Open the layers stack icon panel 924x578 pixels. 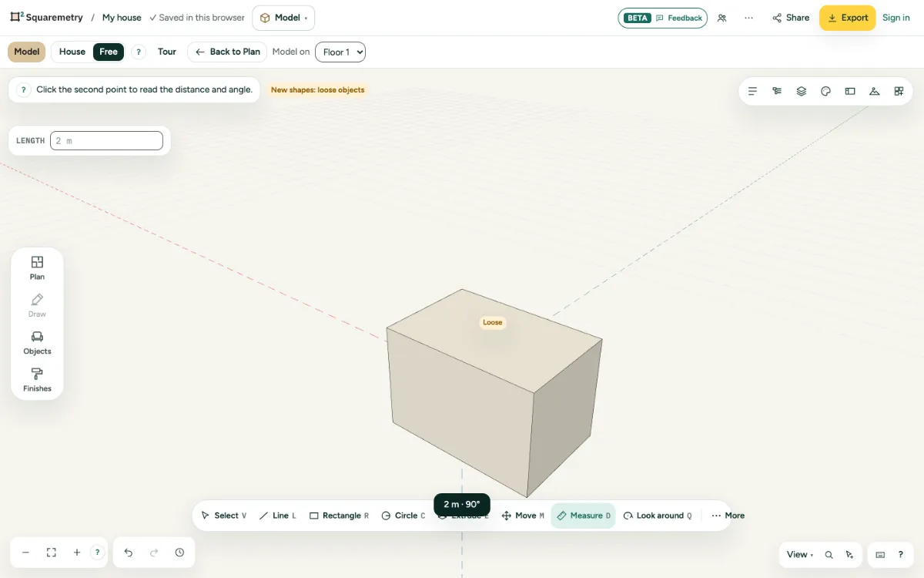(x=802, y=91)
